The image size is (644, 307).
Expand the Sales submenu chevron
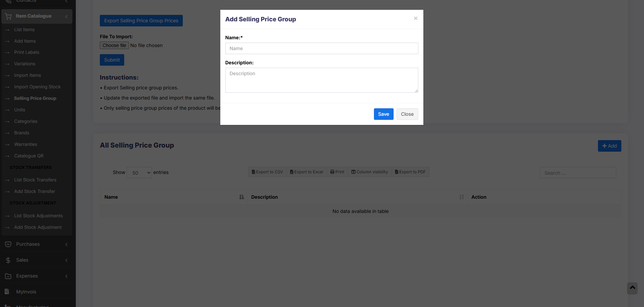66,260
